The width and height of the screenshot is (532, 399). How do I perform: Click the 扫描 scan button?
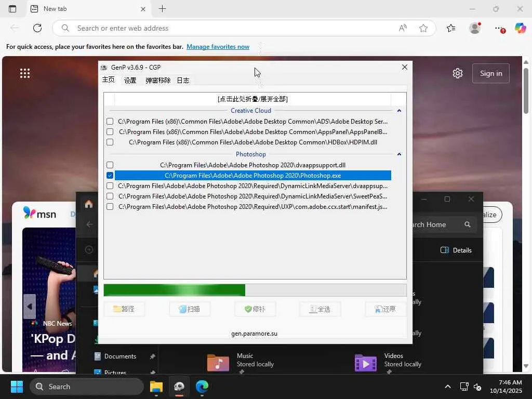[x=189, y=309]
